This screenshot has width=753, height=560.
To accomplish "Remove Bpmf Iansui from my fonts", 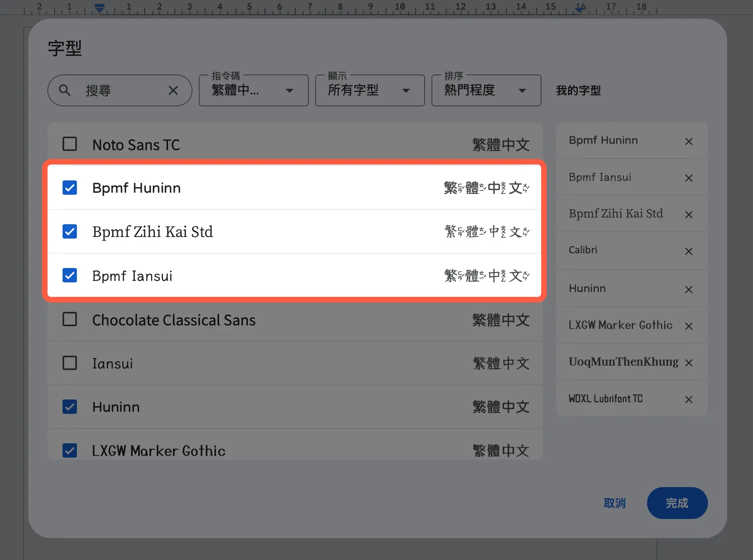I will click(x=688, y=178).
